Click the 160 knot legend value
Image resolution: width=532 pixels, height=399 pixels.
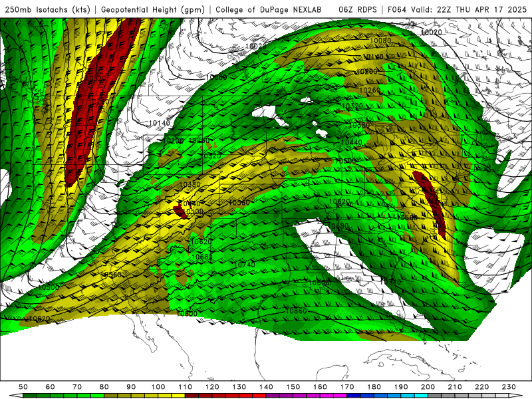pos(321,387)
